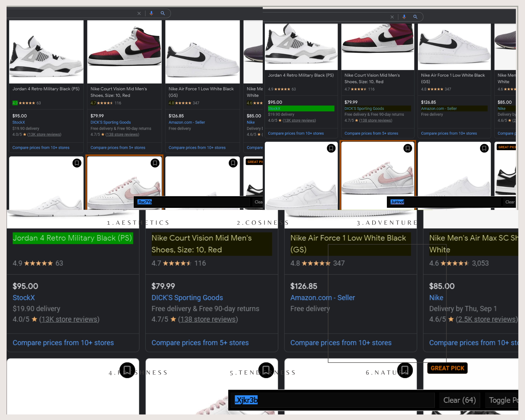Click the Clear (64) button
The width and height of the screenshot is (525, 420).
460,400
